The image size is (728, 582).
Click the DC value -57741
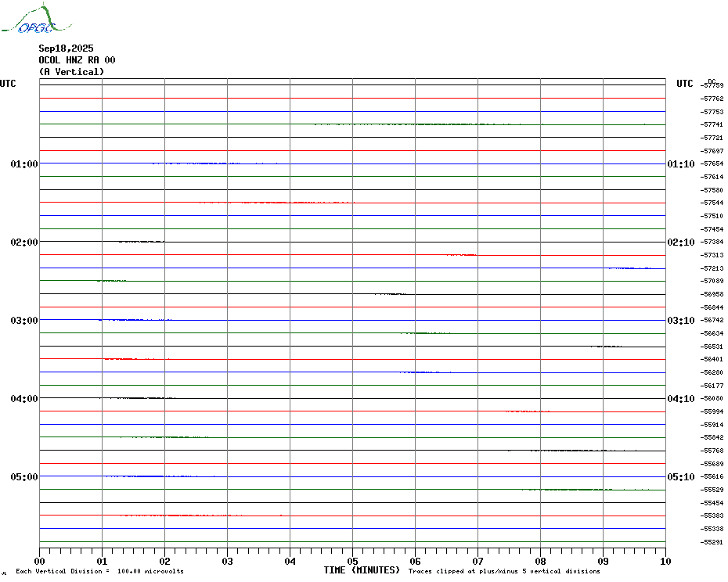[x=712, y=125]
